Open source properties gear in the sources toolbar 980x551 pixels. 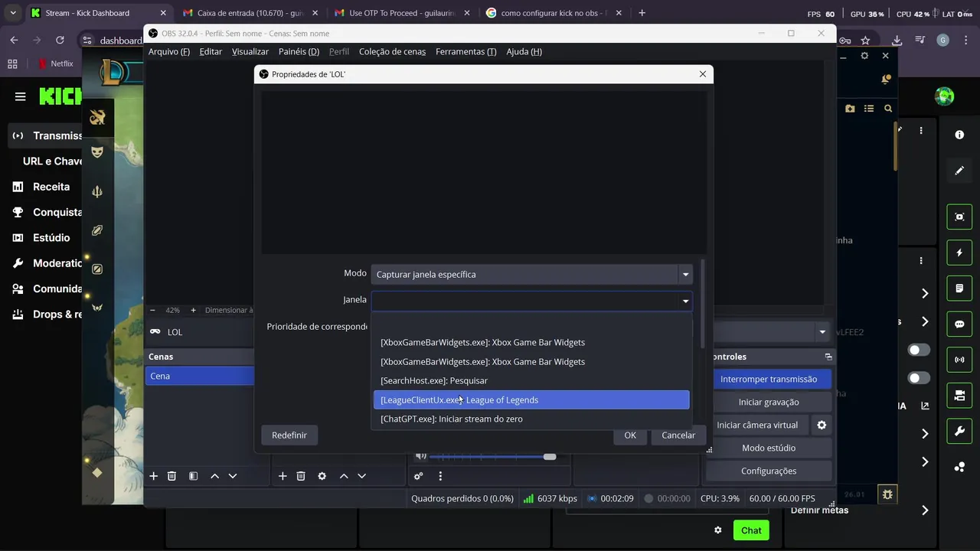point(322,476)
